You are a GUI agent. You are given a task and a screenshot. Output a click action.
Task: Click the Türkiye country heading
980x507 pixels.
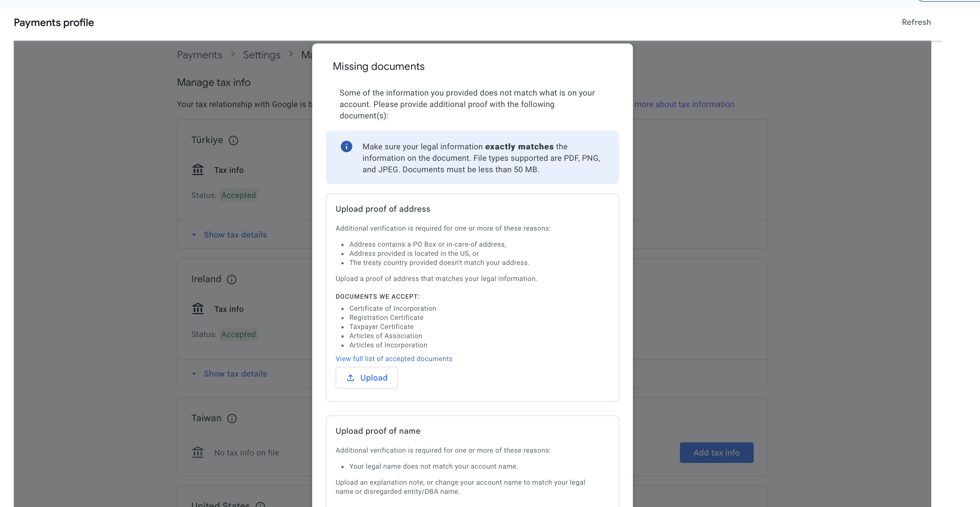[207, 140]
